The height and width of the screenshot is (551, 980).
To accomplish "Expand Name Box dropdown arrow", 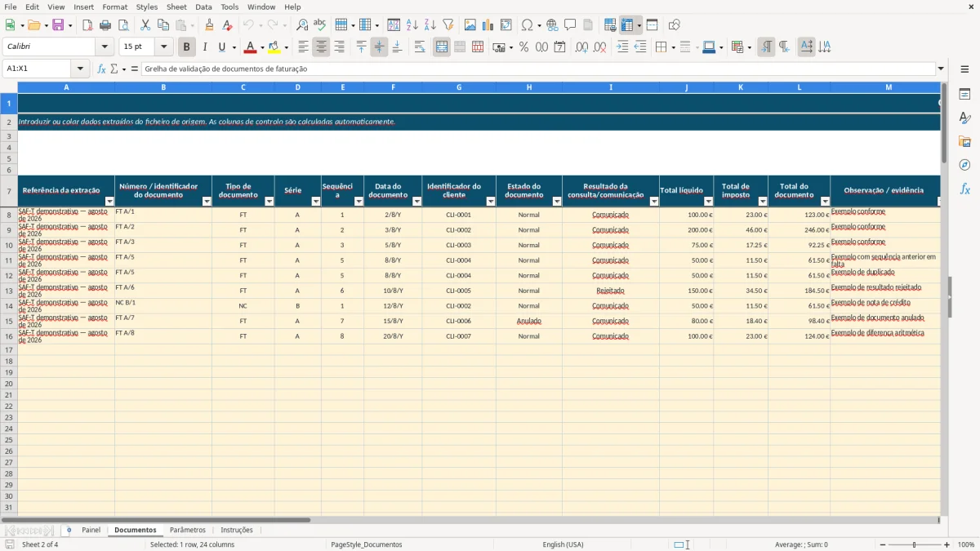I will pos(80,69).
